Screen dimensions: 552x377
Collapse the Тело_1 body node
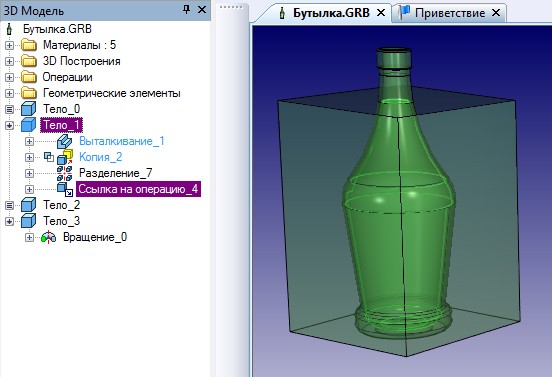[10, 125]
